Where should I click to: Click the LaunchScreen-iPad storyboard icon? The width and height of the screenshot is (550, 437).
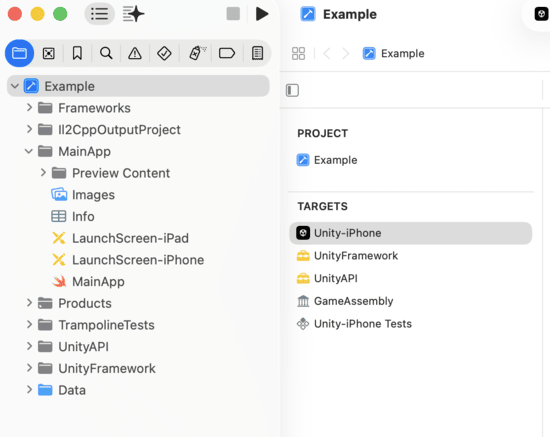point(59,238)
